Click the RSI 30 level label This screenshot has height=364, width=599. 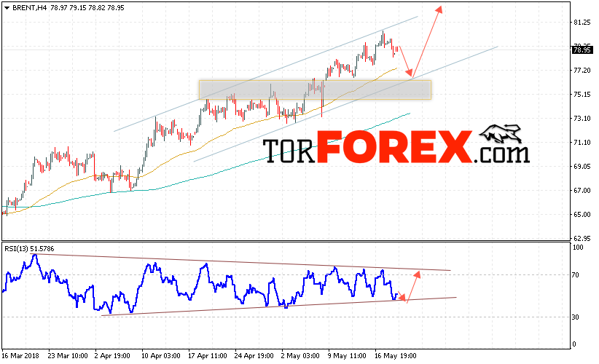pyautogui.click(x=575, y=317)
